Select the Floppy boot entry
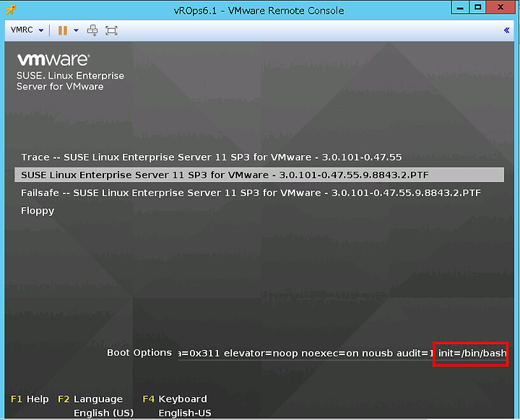Image resolution: width=520 pixels, height=420 pixels. coord(38,211)
